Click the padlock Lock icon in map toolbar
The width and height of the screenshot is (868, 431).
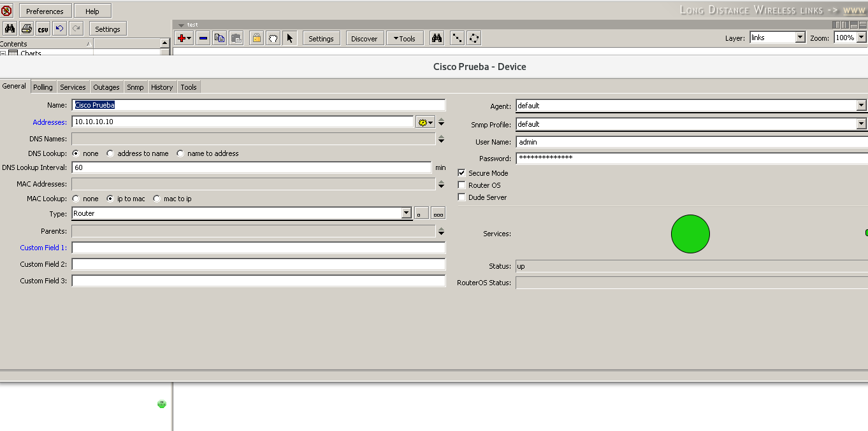coord(256,38)
